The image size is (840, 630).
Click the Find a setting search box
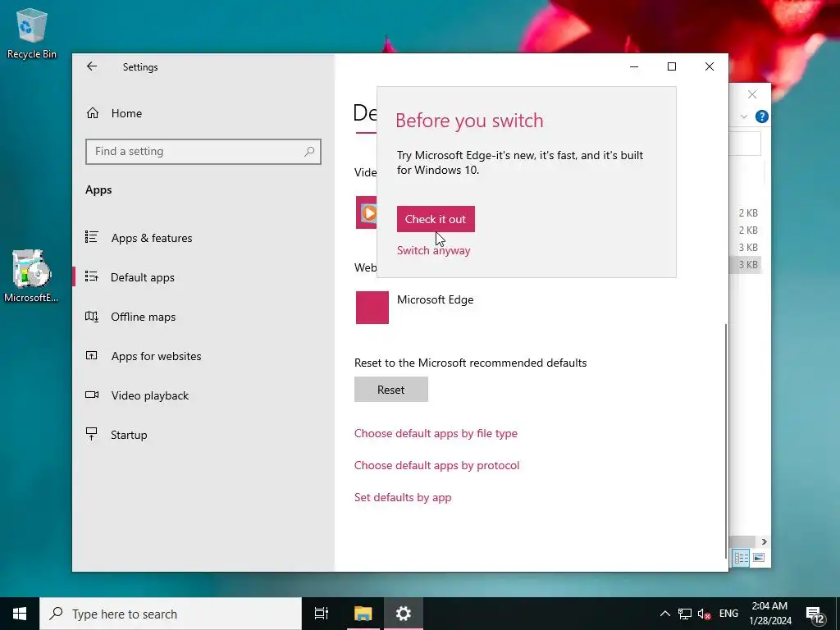203,152
